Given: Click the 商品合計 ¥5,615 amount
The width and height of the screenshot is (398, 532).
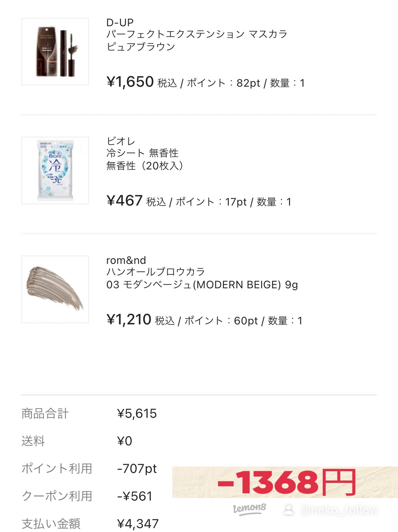Looking at the screenshot, I should click(x=137, y=414).
